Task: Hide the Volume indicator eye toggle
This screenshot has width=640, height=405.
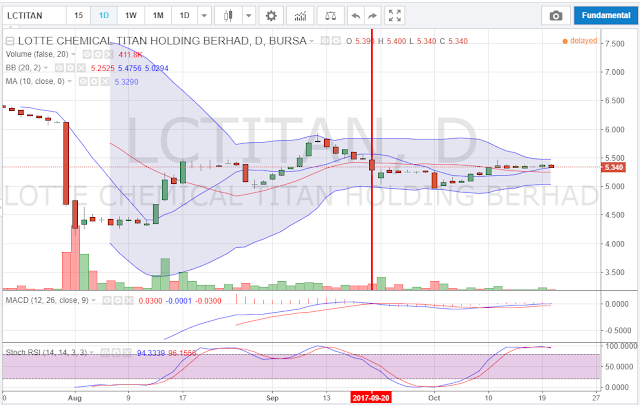Action: (x=87, y=54)
